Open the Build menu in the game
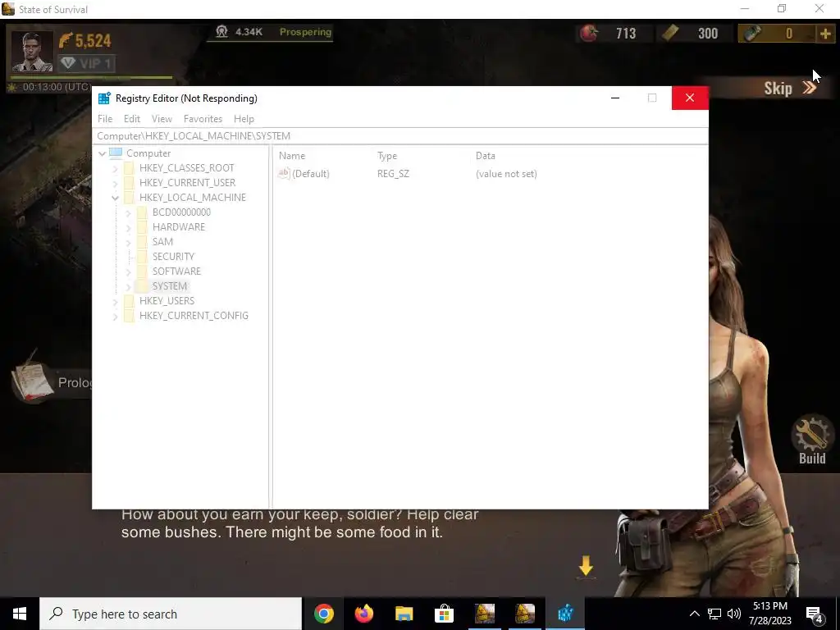This screenshot has width=840, height=630. (x=811, y=441)
